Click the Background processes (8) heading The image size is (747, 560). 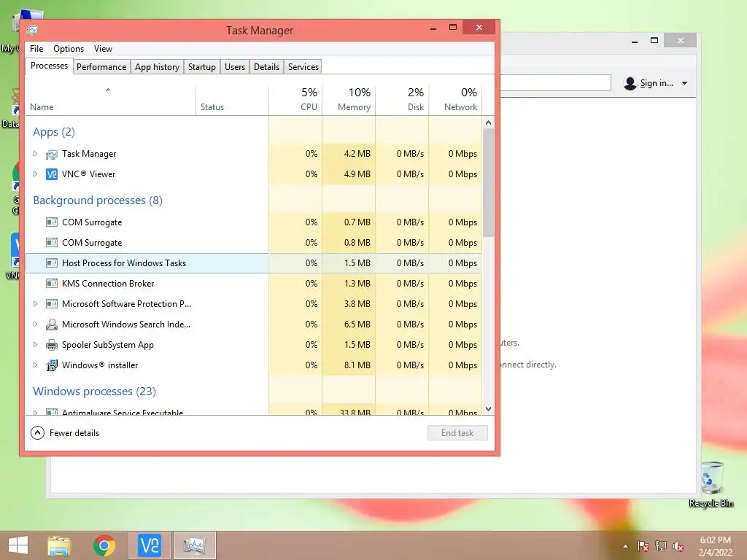[x=98, y=201]
